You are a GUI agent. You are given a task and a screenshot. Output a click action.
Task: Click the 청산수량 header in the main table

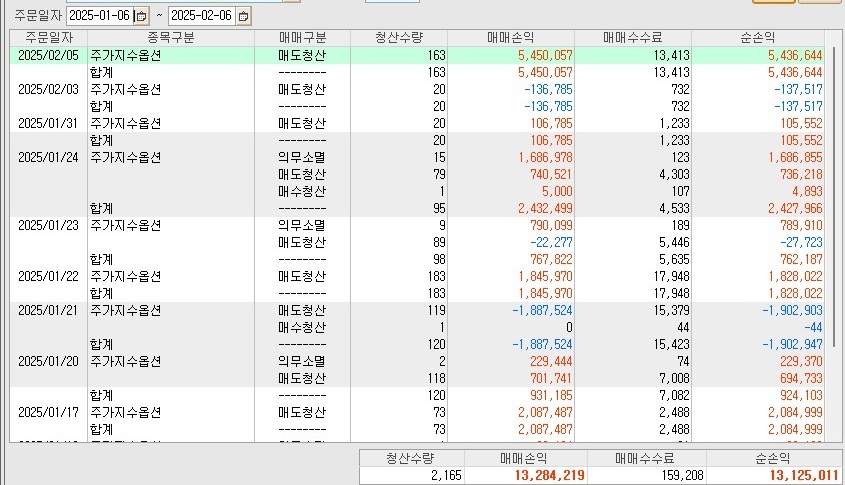399,38
